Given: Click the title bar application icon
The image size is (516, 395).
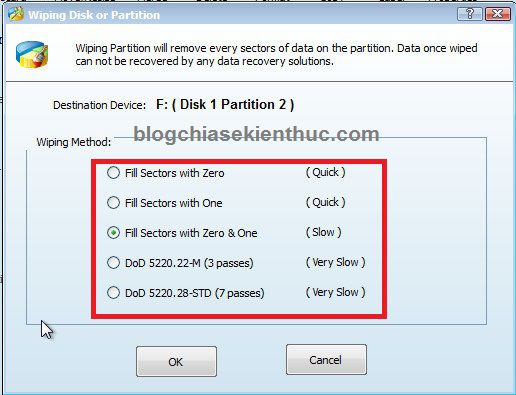Looking at the screenshot, I should click(16, 14).
